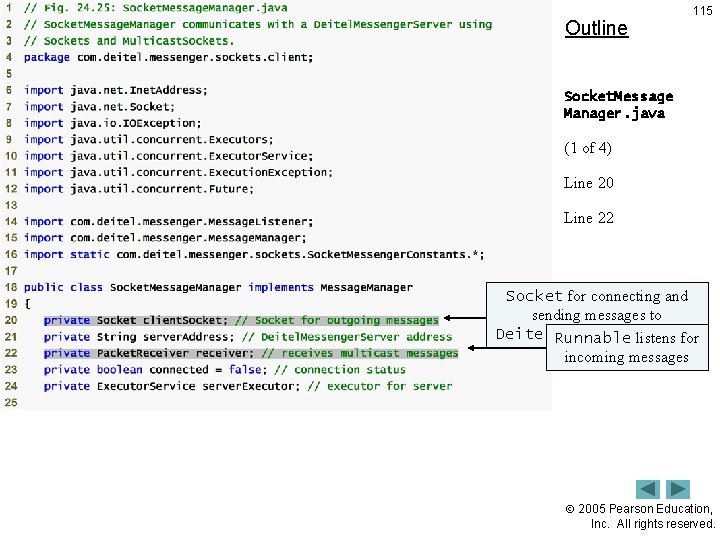
Task: Click the Outline heading
Action: tap(596, 28)
